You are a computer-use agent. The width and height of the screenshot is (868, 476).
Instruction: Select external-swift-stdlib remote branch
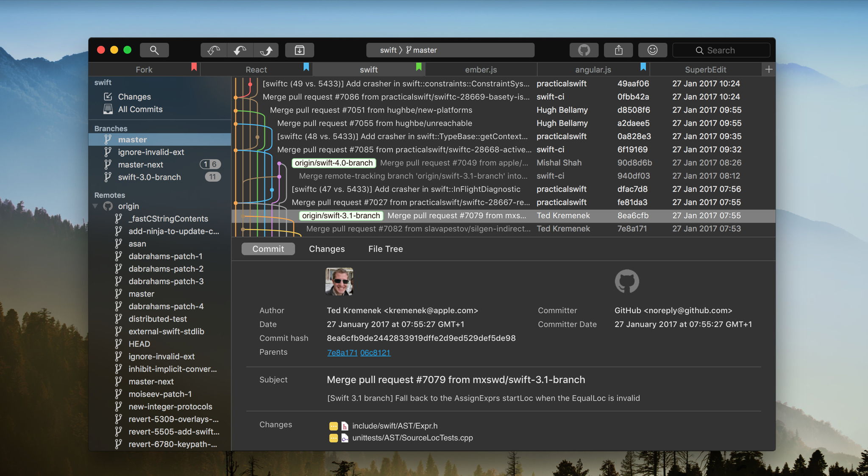pos(166,331)
